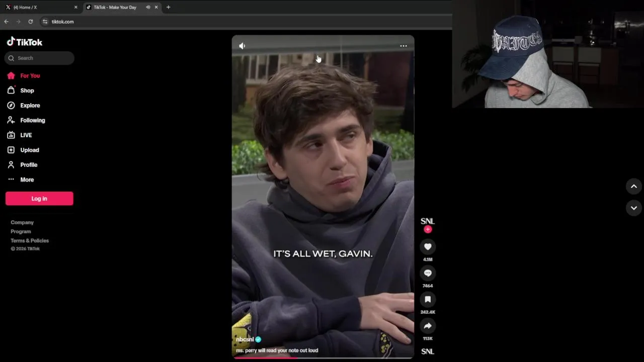644x362 pixels.
Task: Click the Following people icon
Action: (11, 120)
